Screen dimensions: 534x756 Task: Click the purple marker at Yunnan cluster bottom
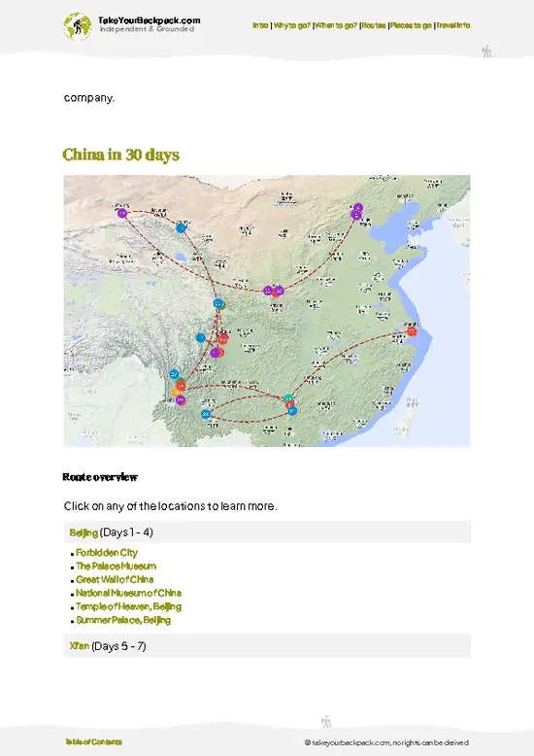(181, 400)
